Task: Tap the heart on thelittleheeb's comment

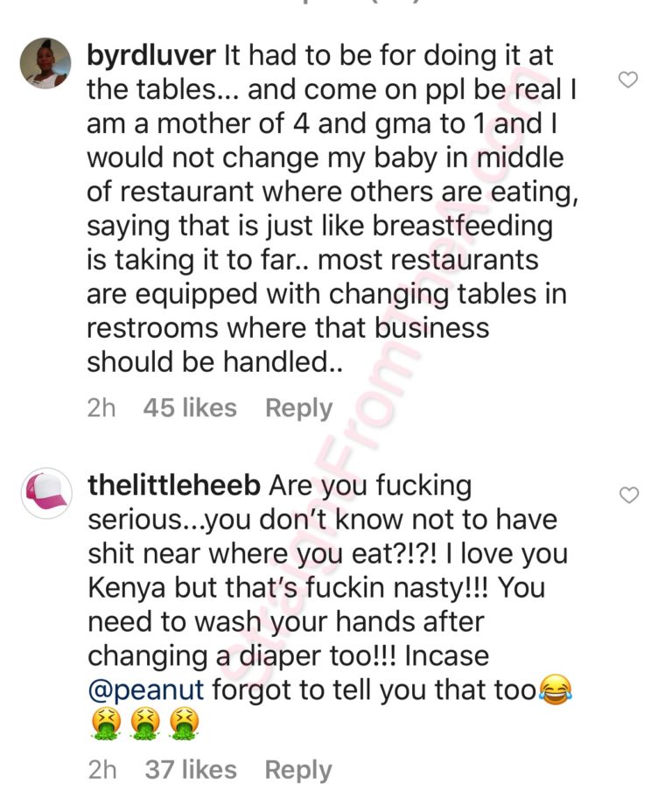Action: click(x=627, y=495)
